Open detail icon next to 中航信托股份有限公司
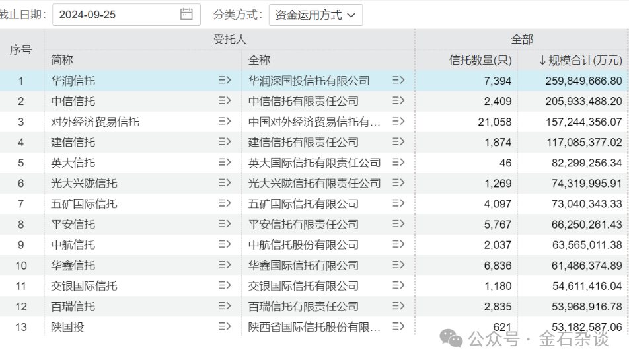Screen dimensions: 629x364 [398, 244]
